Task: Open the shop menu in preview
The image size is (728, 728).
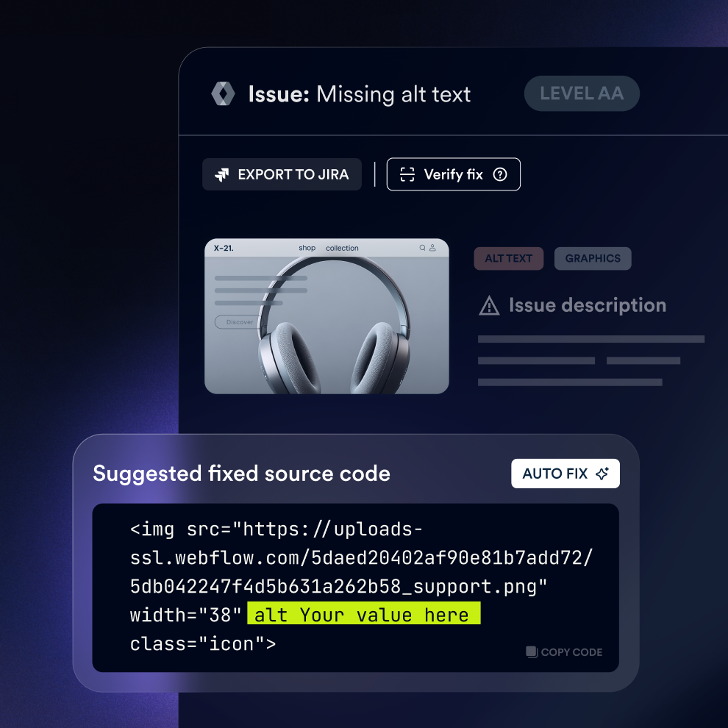Action: [307, 248]
